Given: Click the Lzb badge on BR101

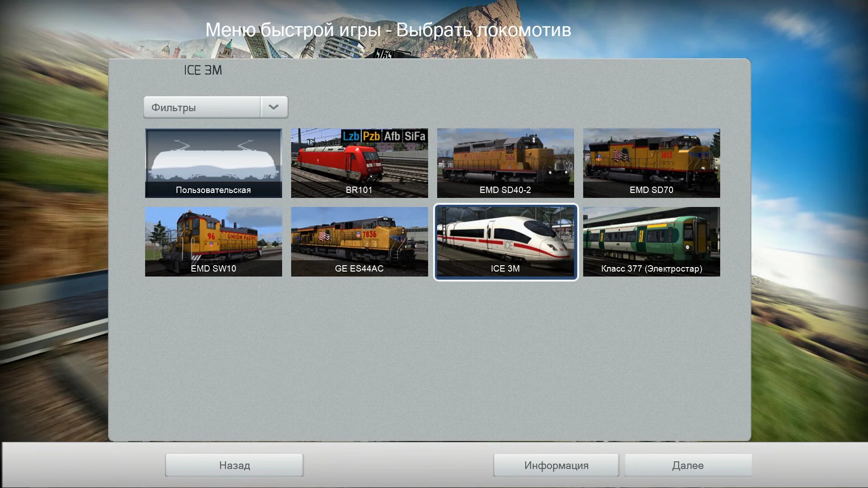Looking at the screenshot, I should pos(351,136).
